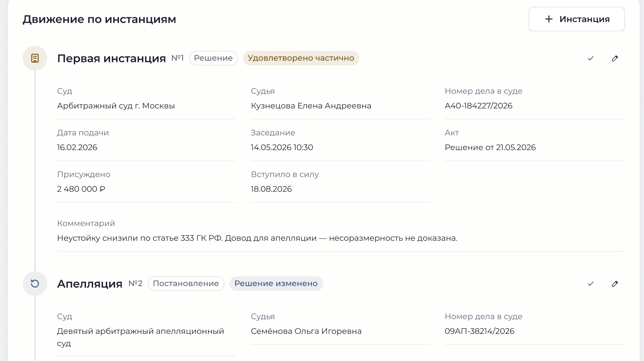
Task: Click filing date 16.02.2026
Action: [x=77, y=147]
